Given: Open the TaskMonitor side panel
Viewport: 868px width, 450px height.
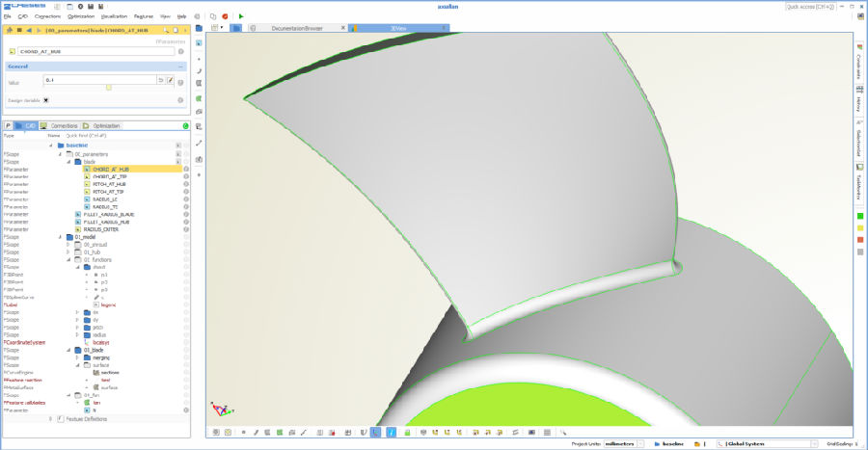Looking at the screenshot, I should point(859,182).
